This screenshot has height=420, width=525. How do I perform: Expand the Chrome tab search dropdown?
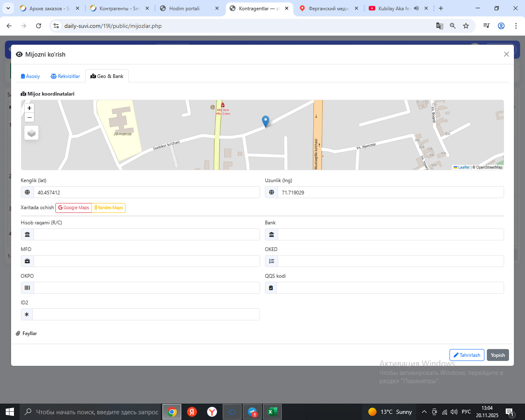tap(8, 8)
